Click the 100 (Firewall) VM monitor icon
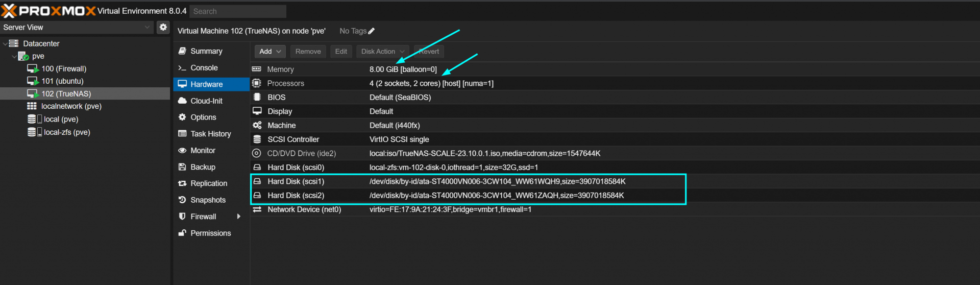This screenshot has height=285, width=980. (33, 68)
